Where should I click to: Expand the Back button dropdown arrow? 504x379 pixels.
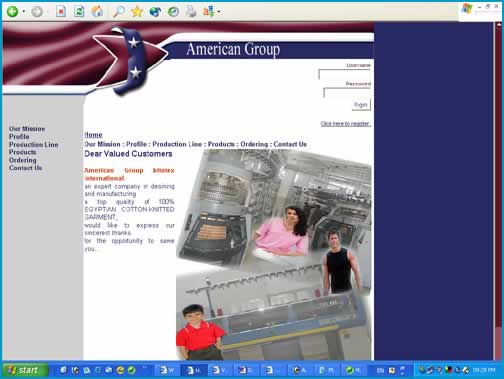(24, 12)
